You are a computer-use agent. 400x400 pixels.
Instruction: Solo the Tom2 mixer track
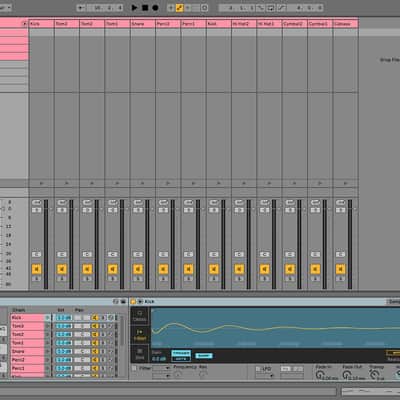(87, 278)
